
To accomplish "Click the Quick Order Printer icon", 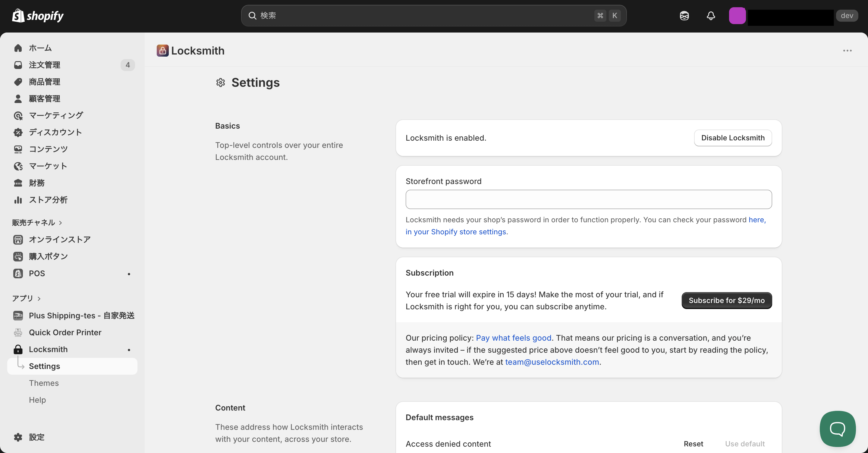I will click(x=18, y=333).
